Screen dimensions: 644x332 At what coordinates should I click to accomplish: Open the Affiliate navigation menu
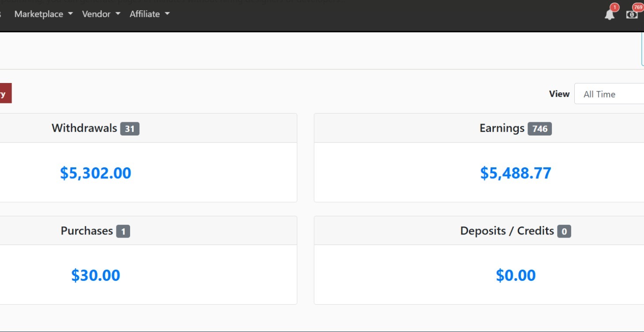(x=150, y=14)
